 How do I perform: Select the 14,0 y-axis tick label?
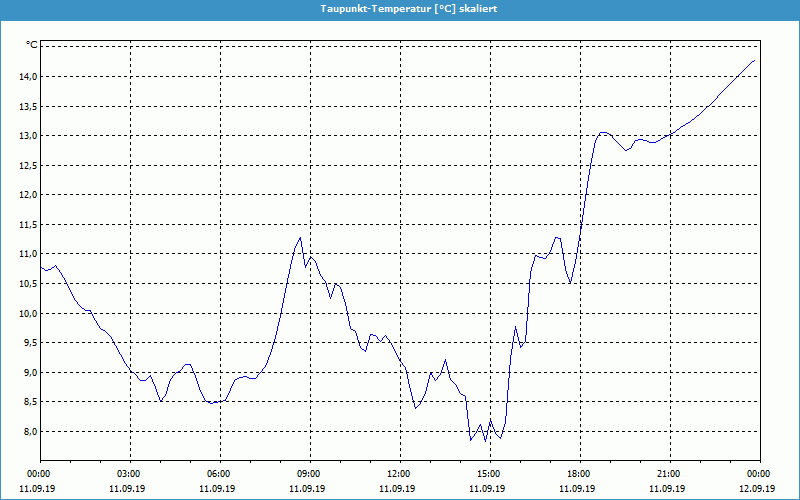(27, 77)
